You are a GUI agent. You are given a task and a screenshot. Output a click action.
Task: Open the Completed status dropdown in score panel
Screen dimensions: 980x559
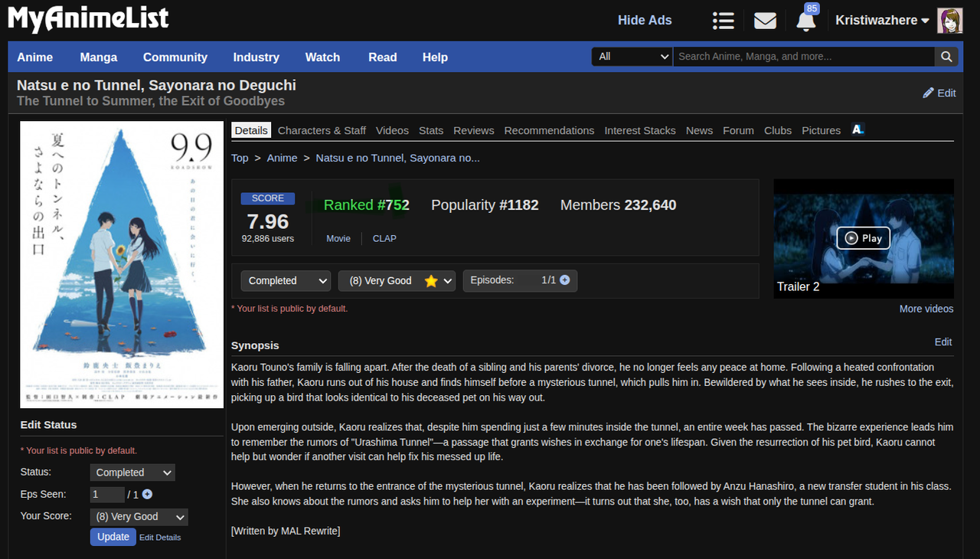pyautogui.click(x=286, y=281)
